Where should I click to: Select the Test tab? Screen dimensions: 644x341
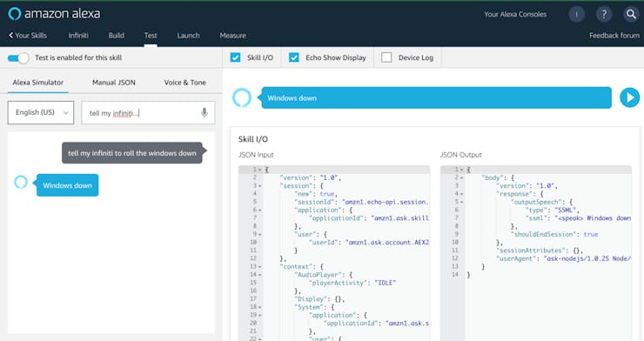coord(151,36)
